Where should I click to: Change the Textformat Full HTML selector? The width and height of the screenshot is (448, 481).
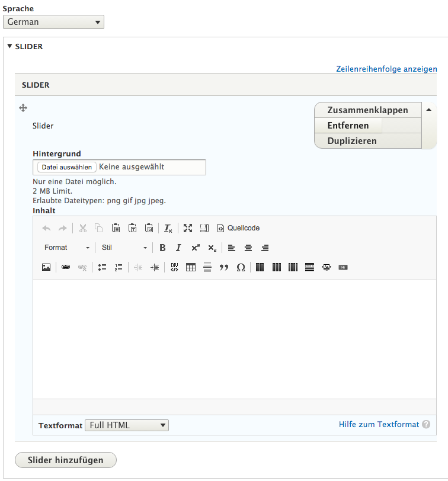pyautogui.click(x=127, y=425)
